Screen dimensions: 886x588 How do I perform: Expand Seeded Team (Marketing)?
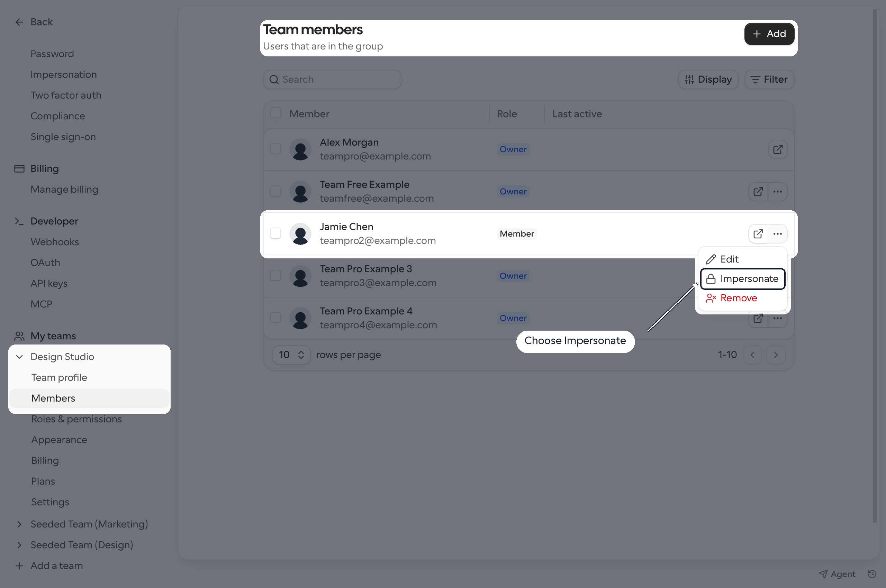pos(19,524)
